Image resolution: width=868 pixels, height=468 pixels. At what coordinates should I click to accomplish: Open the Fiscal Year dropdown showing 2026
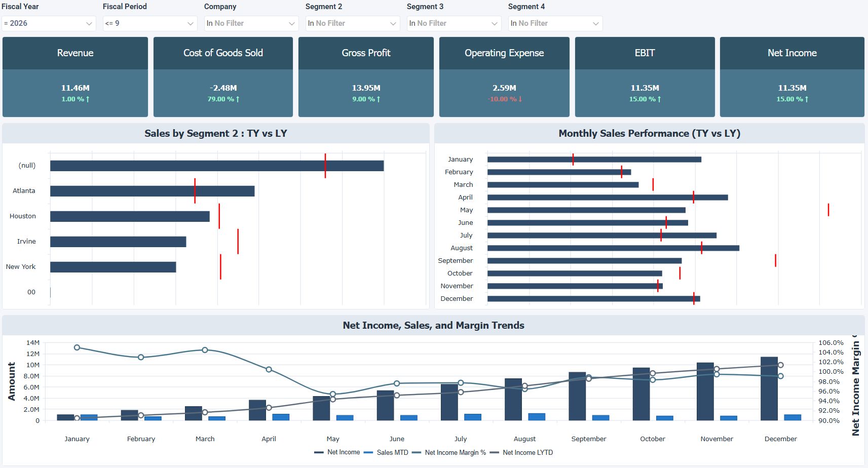click(x=49, y=23)
